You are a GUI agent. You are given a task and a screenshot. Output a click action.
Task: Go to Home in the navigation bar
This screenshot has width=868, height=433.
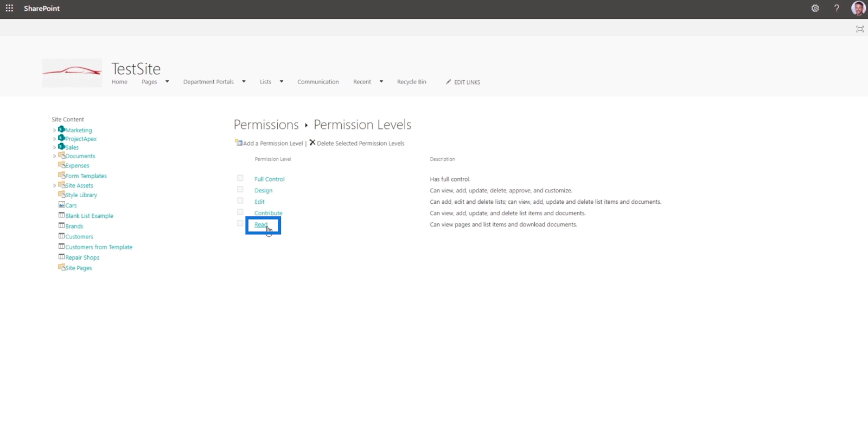pyautogui.click(x=119, y=82)
